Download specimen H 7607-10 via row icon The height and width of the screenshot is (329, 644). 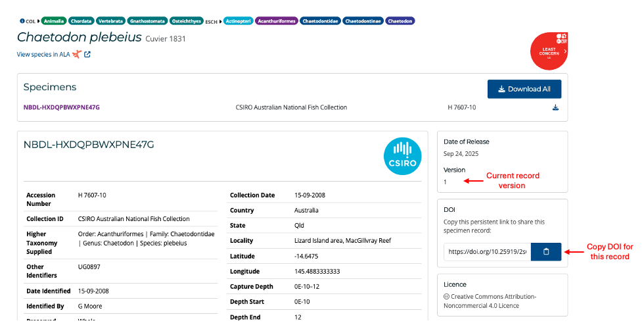click(x=555, y=107)
